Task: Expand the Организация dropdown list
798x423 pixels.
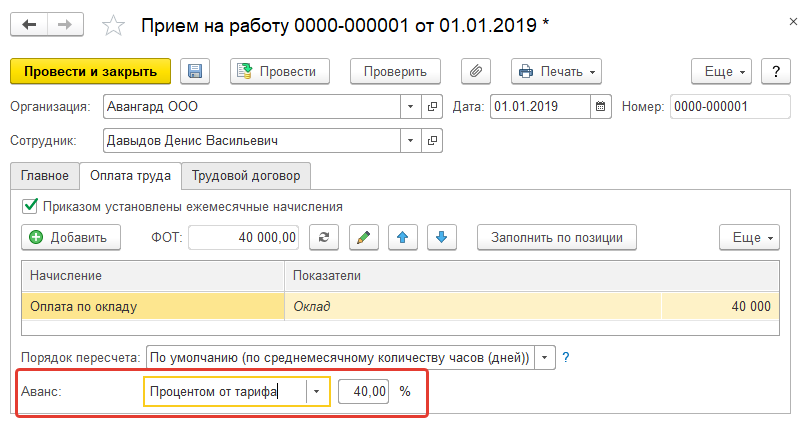Action: (x=412, y=106)
